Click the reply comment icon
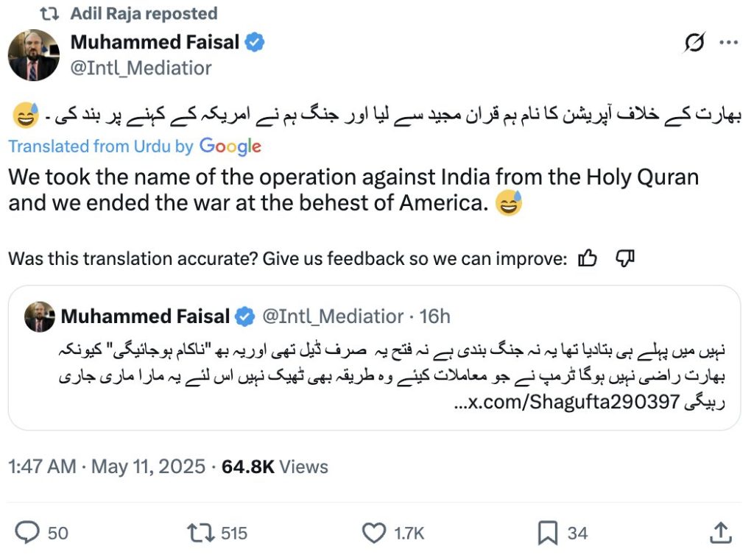This screenshot has height=560, width=754. pos(29,532)
